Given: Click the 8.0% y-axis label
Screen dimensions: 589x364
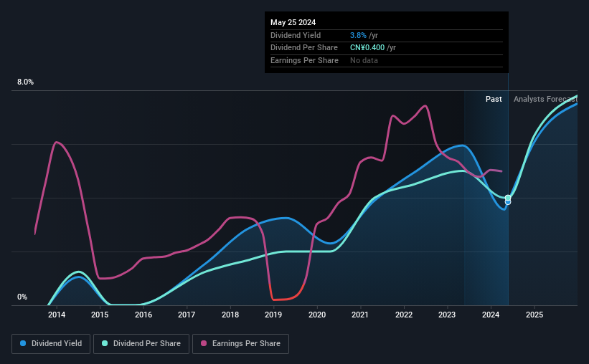Looking at the screenshot, I should point(25,82).
